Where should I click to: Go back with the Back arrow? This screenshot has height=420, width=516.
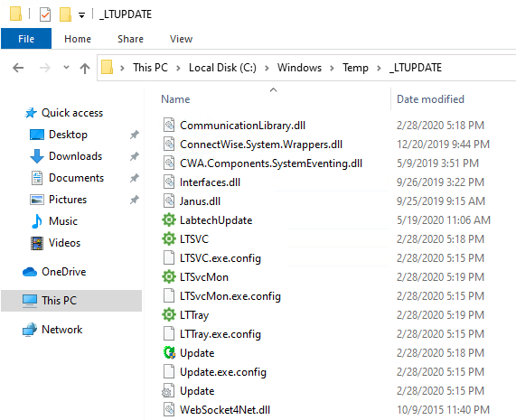(18, 68)
